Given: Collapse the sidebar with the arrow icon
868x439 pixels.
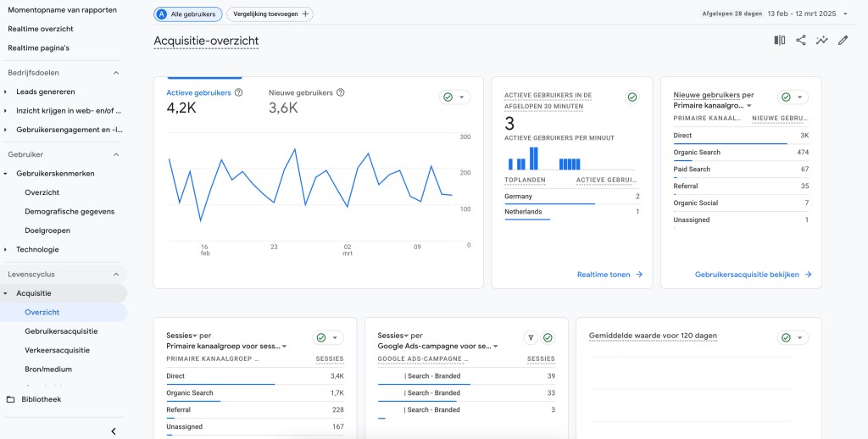Looking at the screenshot, I should coord(114,431).
